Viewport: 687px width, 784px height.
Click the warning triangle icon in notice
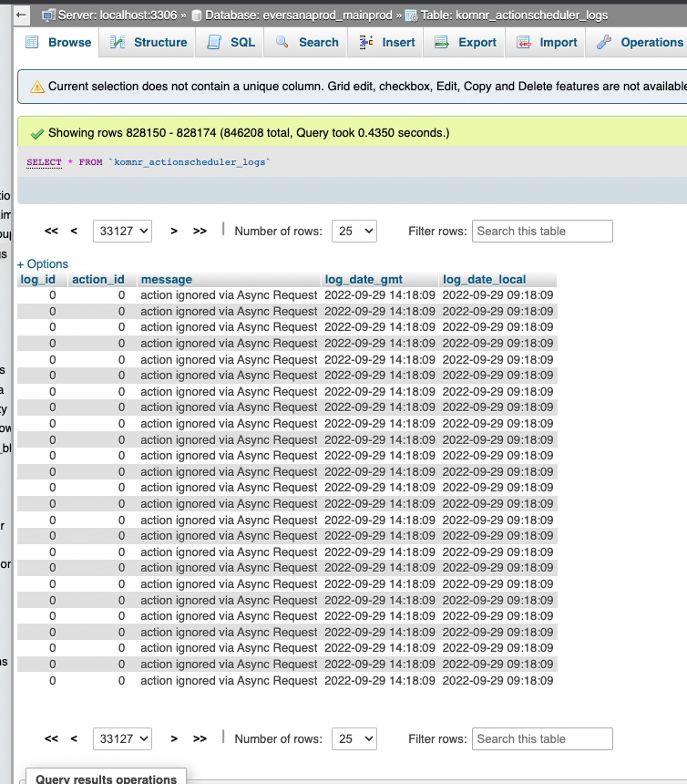pos(37,87)
